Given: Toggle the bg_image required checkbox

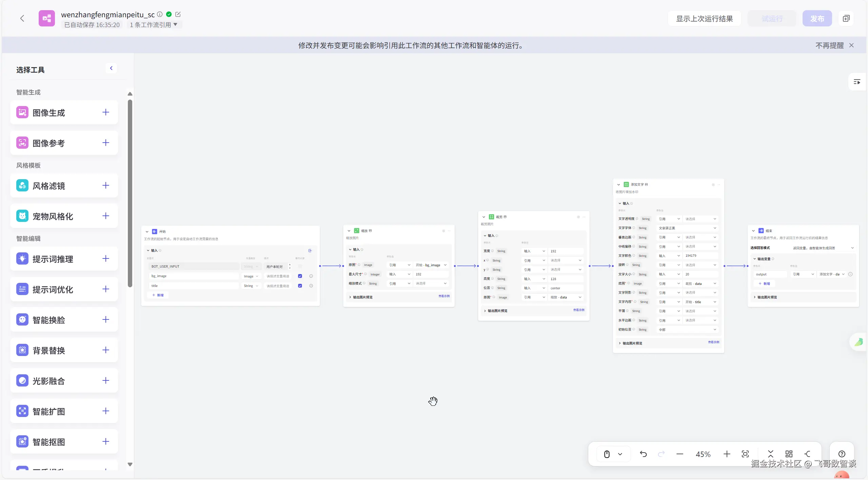Looking at the screenshot, I should 300,276.
